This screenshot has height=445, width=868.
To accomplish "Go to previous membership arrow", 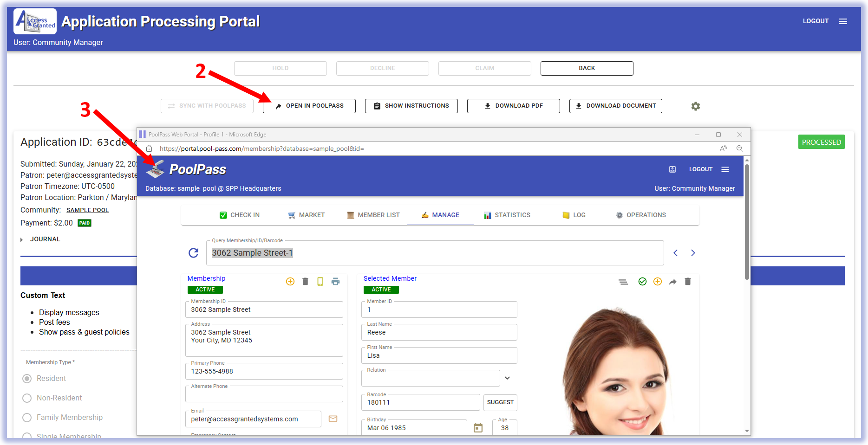I will point(676,253).
